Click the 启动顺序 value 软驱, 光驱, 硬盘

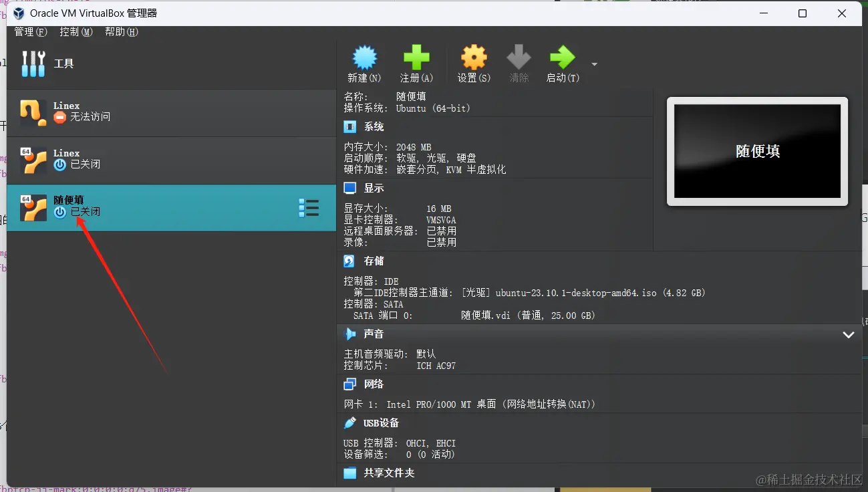click(x=436, y=158)
